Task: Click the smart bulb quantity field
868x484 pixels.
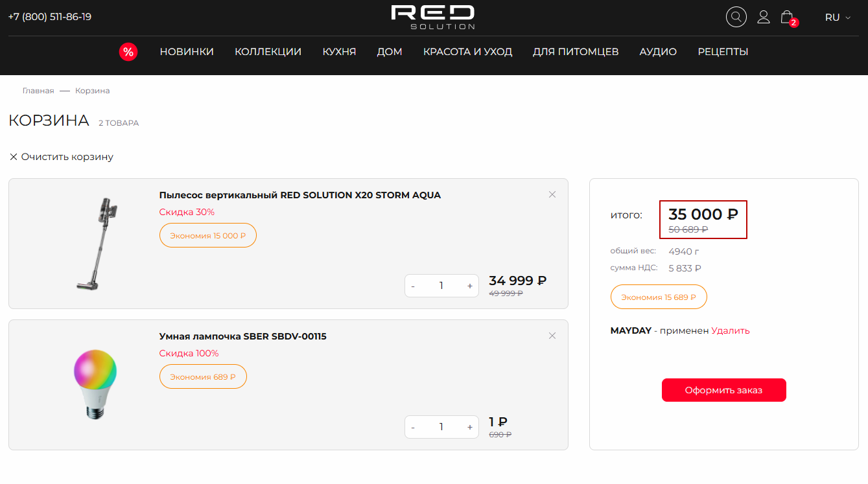Action: coord(441,427)
